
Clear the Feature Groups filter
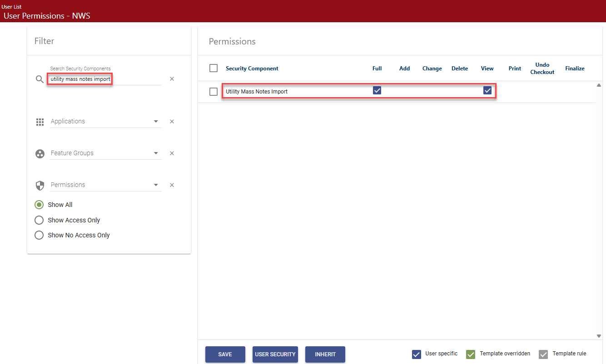point(172,153)
